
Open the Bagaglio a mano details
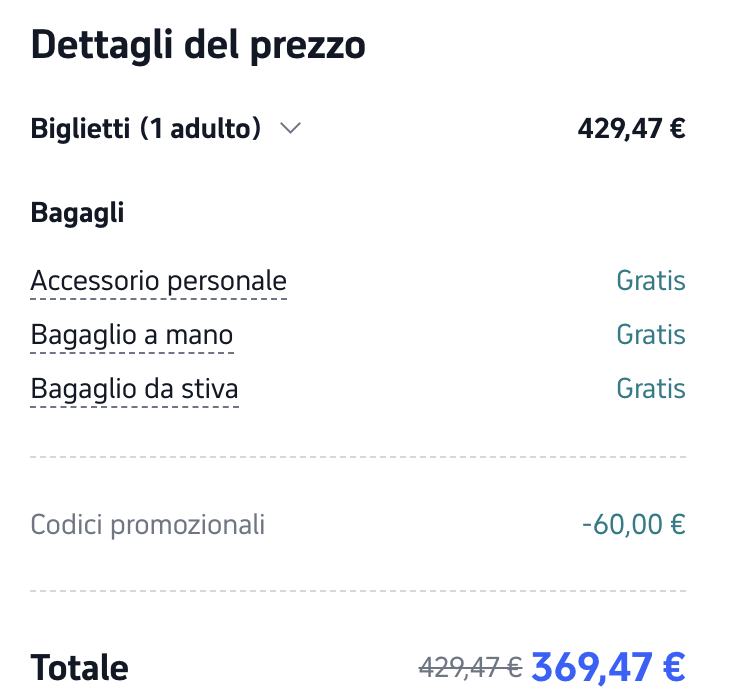click(132, 335)
